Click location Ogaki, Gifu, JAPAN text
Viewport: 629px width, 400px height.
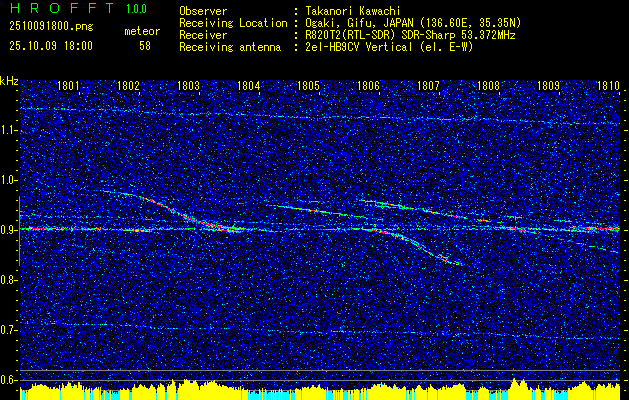point(413,23)
